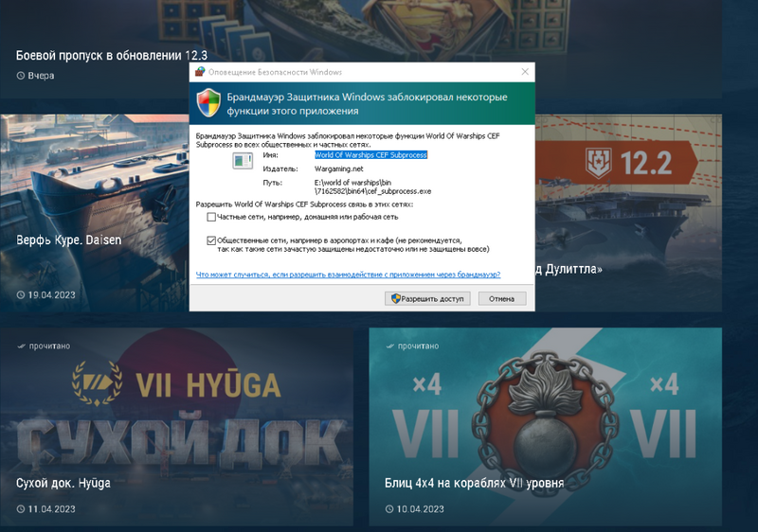Close the Windows security alert dialog
Image resolution: width=758 pixels, height=532 pixels.
click(525, 72)
